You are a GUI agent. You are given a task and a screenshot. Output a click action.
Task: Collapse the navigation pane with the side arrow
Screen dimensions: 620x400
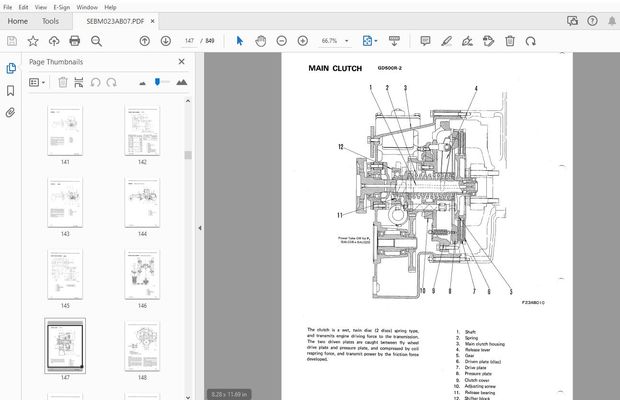click(x=200, y=228)
